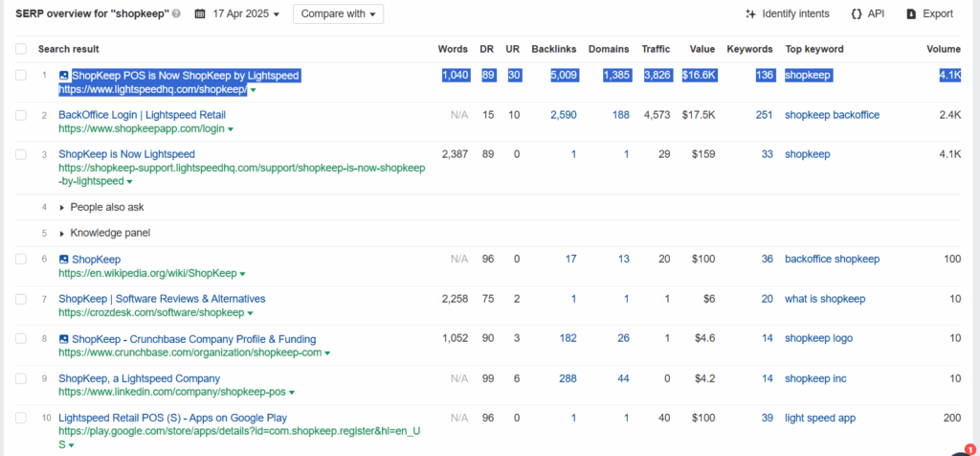This screenshot has width=980, height=456.
Task: Click the Identify intents sparkle icon
Action: pos(751,13)
